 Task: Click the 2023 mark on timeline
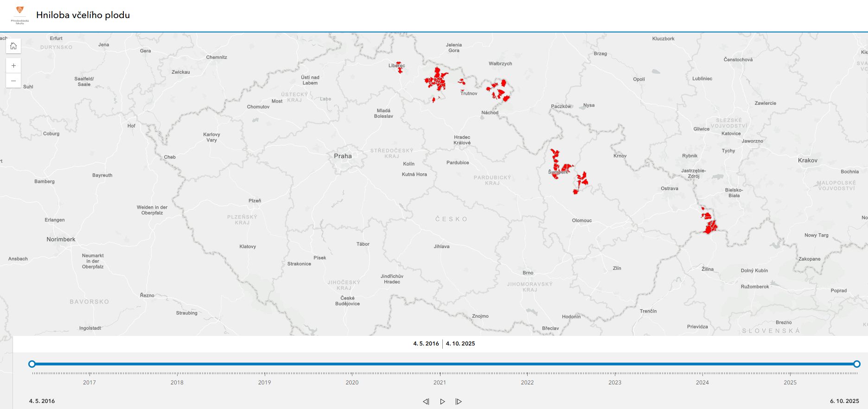615,382
